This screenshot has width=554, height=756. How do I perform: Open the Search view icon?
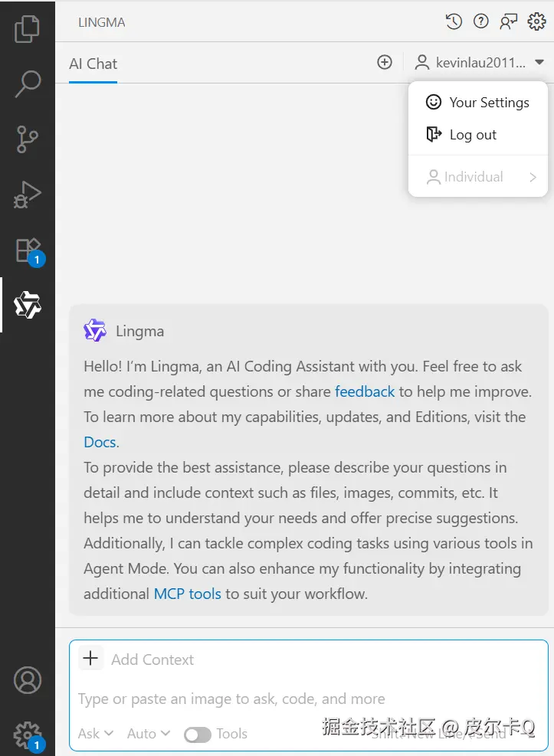[28, 83]
